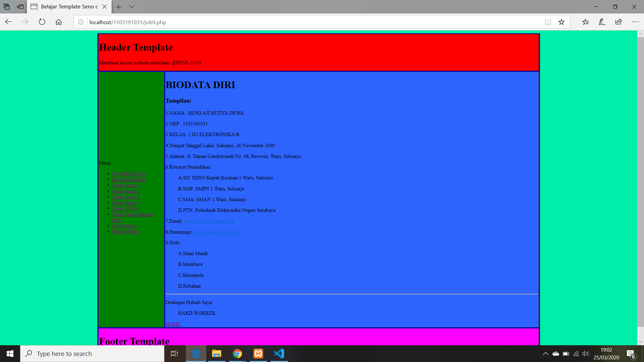Click the scrollbar down arrow
Image resolution: width=644 pixels, height=362 pixels.
(x=640, y=342)
